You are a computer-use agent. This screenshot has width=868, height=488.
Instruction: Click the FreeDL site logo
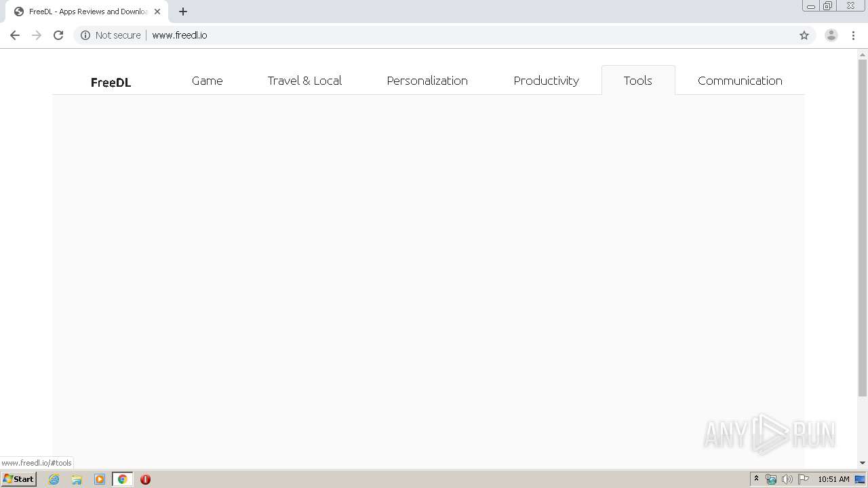click(111, 82)
